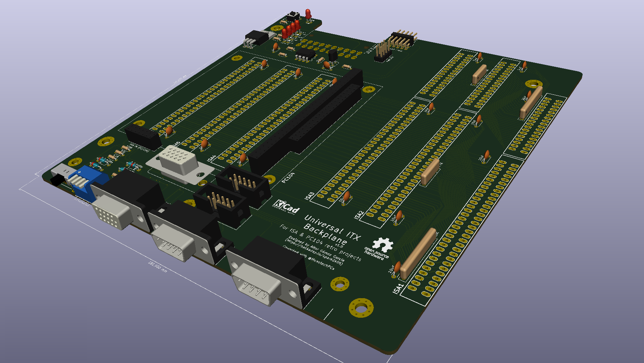644x363 pixels.
Task: Select the TO-220 voltage regulator component
Action: 257,38
